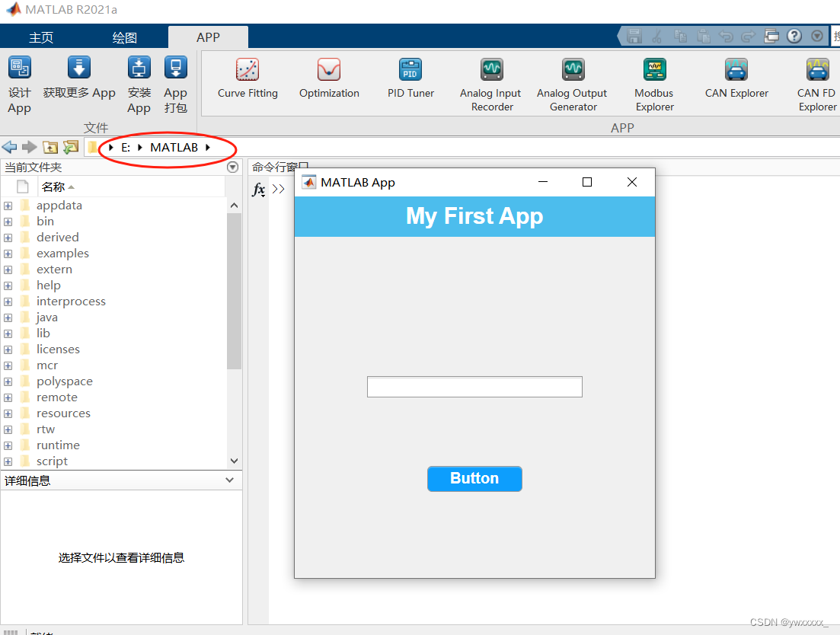Image resolution: width=840 pixels, height=635 pixels.
Task: Expand the bin folder node
Action: pyautogui.click(x=8, y=222)
